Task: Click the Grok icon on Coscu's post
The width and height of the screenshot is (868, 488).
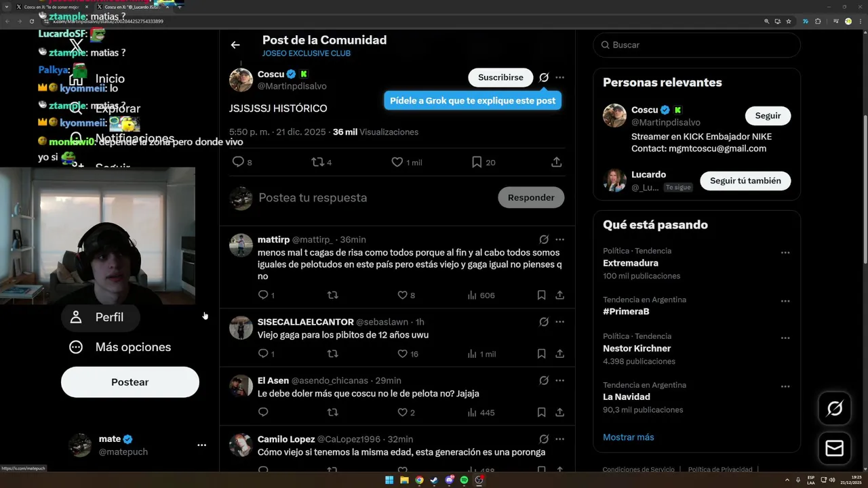Action: coord(544,77)
